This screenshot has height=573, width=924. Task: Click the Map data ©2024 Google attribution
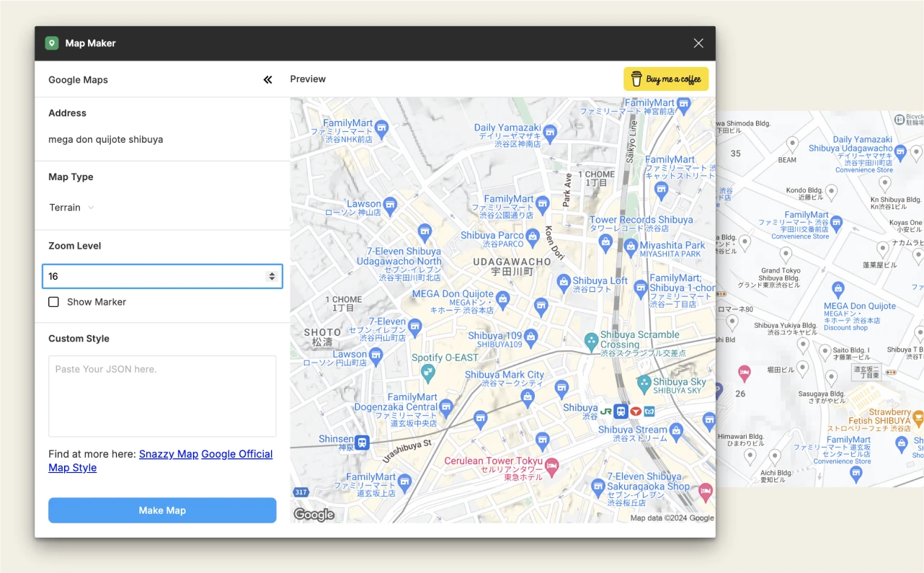click(672, 518)
